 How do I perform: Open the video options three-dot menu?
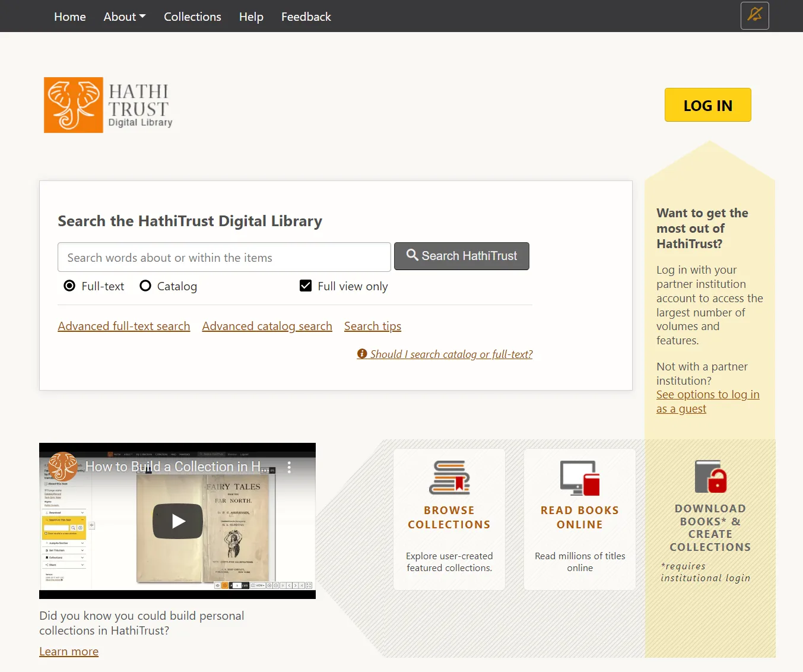point(289,467)
